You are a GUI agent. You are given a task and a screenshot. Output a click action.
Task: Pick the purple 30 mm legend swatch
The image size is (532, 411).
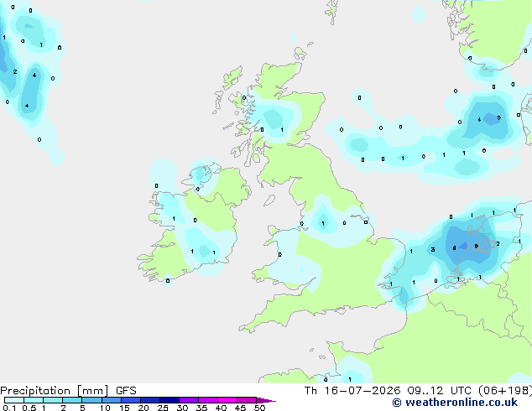[x=189, y=400]
